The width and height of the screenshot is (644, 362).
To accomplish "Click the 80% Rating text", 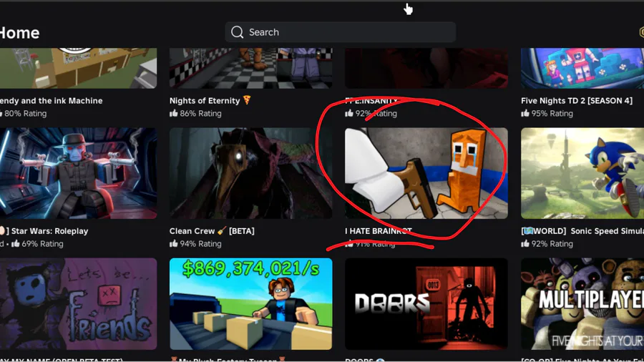I will (26, 113).
